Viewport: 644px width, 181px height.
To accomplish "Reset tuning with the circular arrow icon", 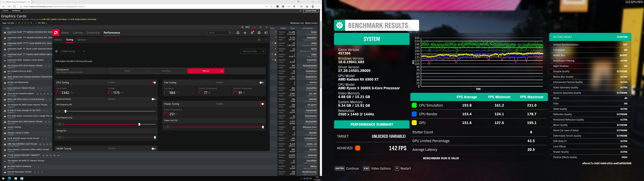I will coord(259,40).
